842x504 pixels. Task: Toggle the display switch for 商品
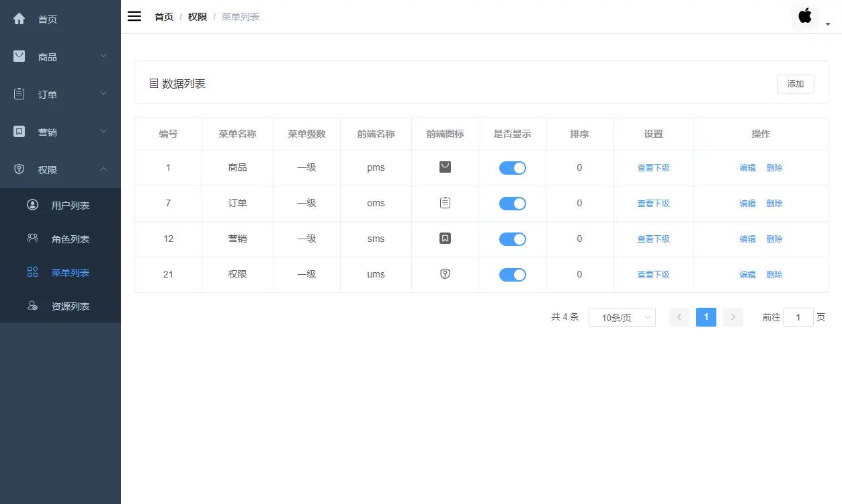512,168
